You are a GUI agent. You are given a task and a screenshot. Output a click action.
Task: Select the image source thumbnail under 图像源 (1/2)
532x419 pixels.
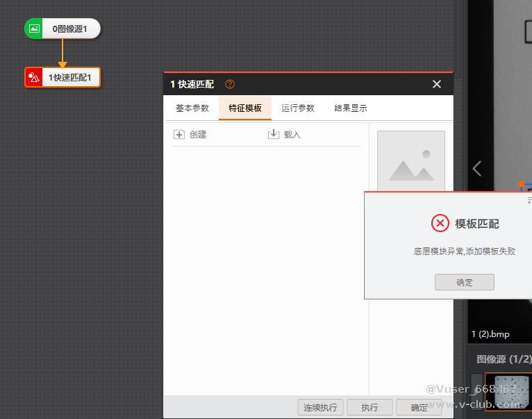point(511,391)
